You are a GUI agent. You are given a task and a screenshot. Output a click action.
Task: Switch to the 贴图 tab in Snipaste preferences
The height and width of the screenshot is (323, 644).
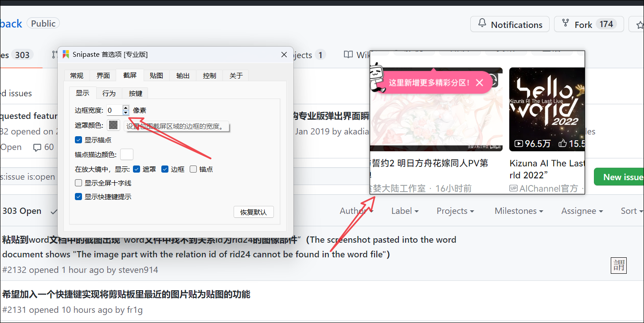click(x=156, y=75)
